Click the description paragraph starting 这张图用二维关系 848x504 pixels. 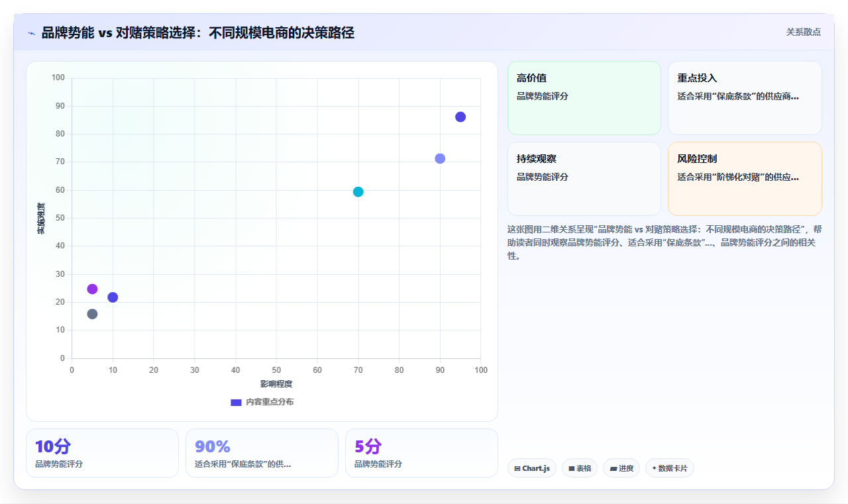click(664, 242)
